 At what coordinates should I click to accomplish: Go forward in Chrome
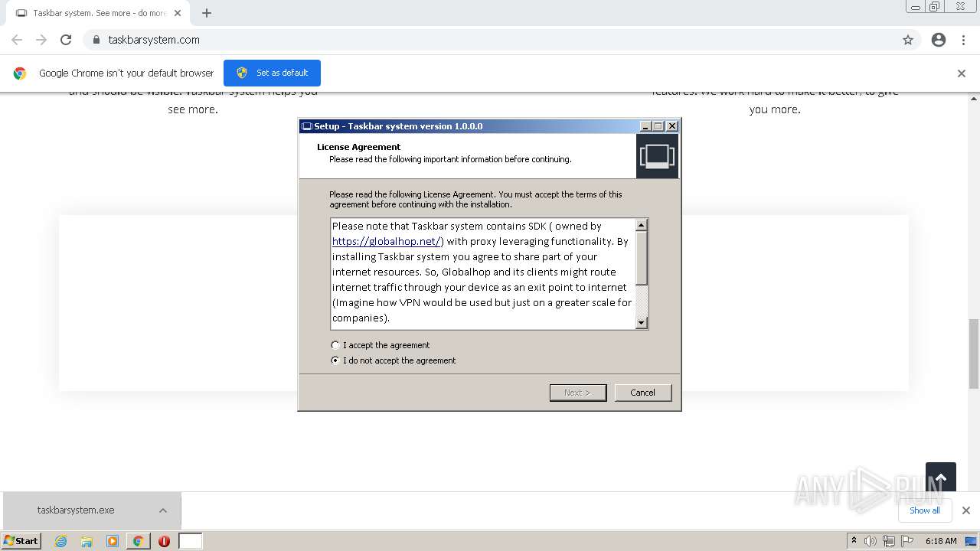pos(41,40)
